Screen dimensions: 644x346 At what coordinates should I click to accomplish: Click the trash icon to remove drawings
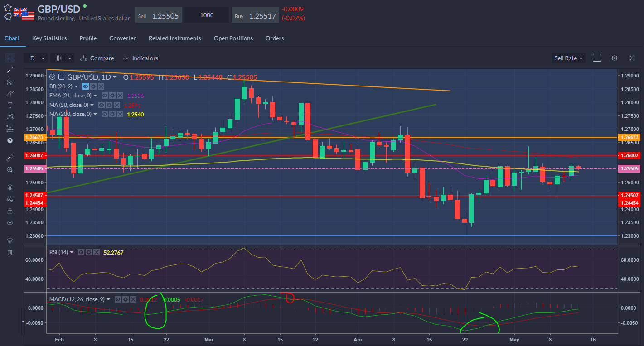pyautogui.click(x=10, y=252)
